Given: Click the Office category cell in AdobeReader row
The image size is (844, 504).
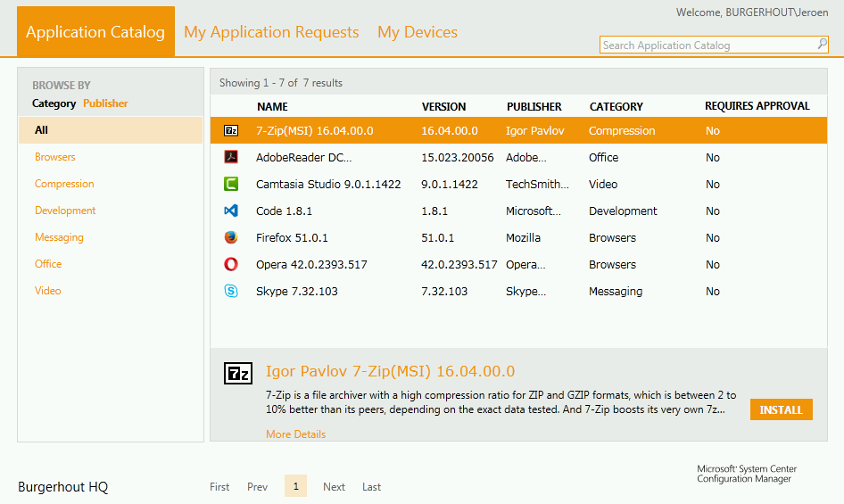Looking at the screenshot, I should pyautogui.click(x=603, y=157).
